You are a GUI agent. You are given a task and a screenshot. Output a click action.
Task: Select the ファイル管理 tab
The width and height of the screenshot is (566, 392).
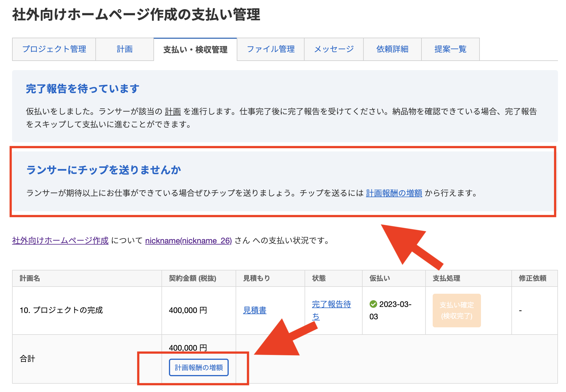click(270, 49)
